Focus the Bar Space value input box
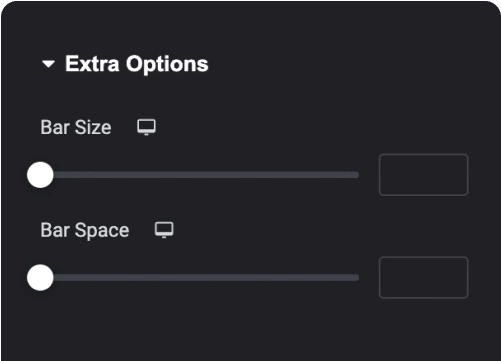This screenshot has width=501, height=361. pyautogui.click(x=424, y=277)
